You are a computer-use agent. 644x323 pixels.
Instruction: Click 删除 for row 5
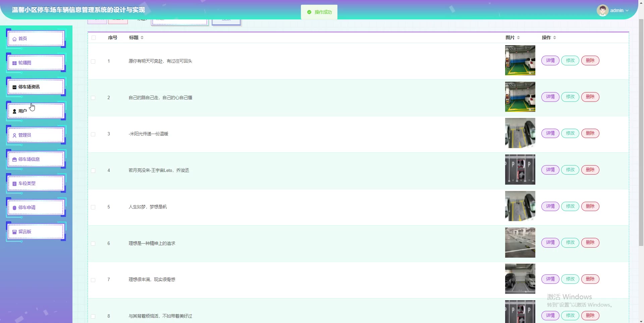coord(590,206)
